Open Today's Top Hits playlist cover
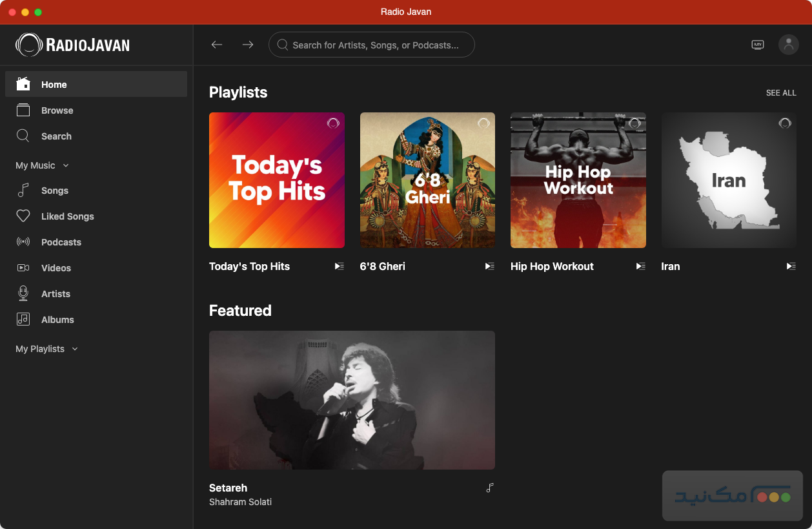This screenshot has width=812, height=529. (x=277, y=180)
